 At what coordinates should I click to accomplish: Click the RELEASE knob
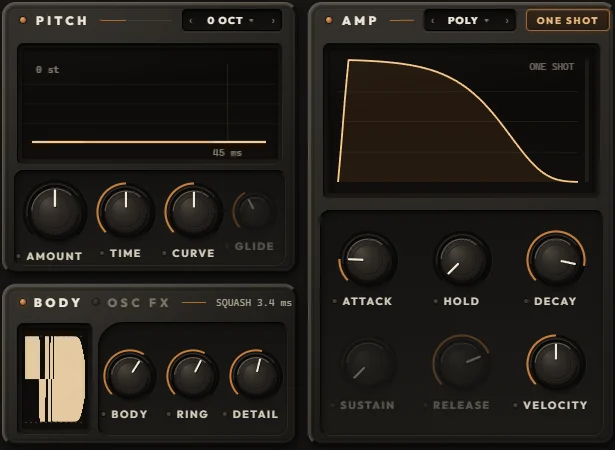coord(462,364)
